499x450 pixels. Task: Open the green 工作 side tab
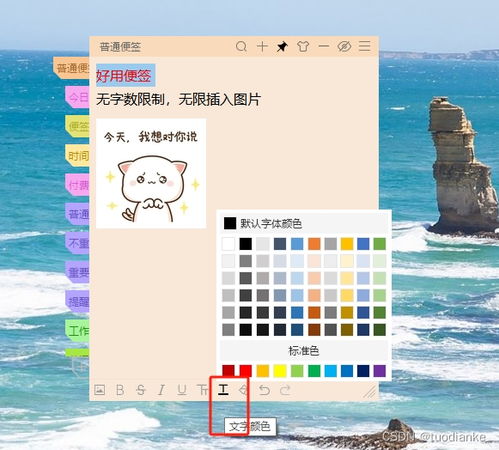coord(77,331)
